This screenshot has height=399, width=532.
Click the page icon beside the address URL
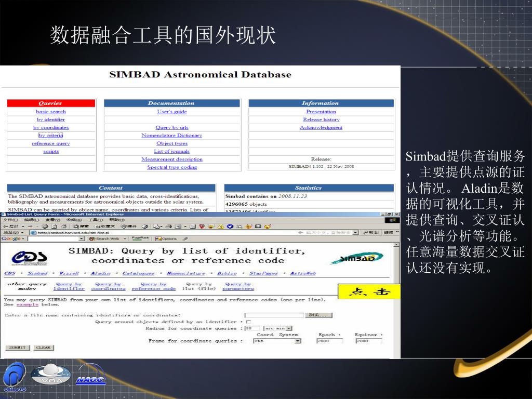click(33, 233)
